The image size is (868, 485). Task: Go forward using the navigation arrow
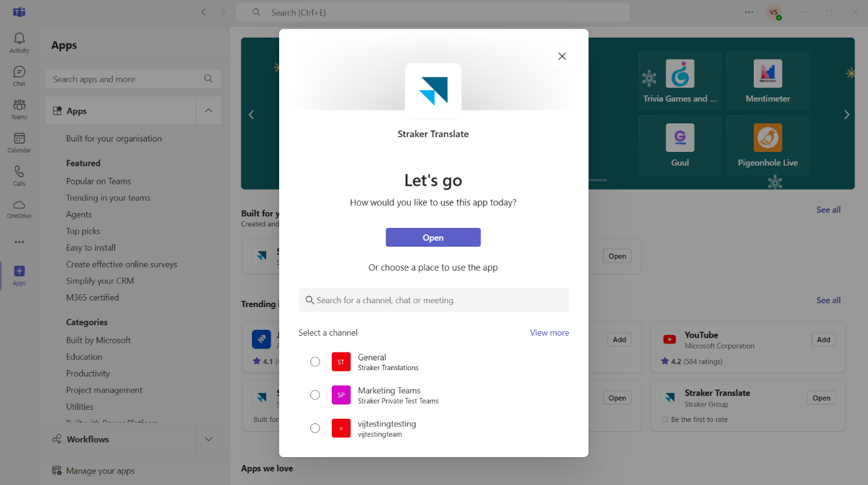(x=223, y=12)
